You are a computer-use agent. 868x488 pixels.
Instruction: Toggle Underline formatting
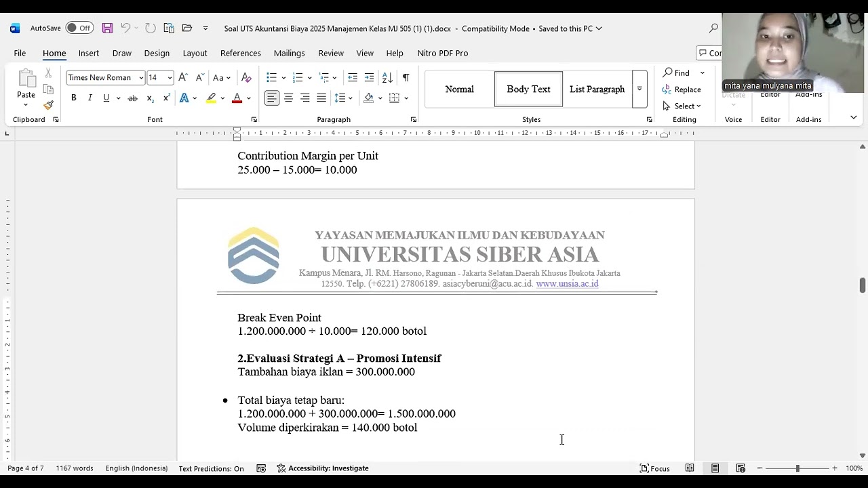pos(106,98)
